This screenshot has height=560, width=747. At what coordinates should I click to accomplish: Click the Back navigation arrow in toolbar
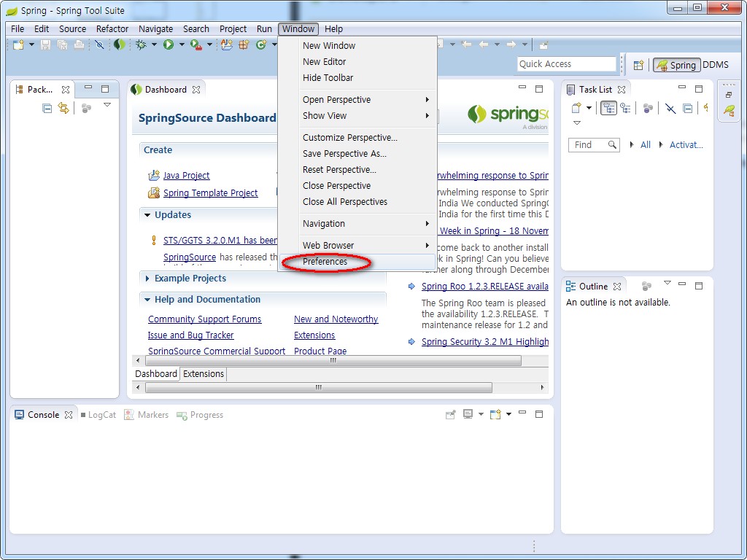484,44
